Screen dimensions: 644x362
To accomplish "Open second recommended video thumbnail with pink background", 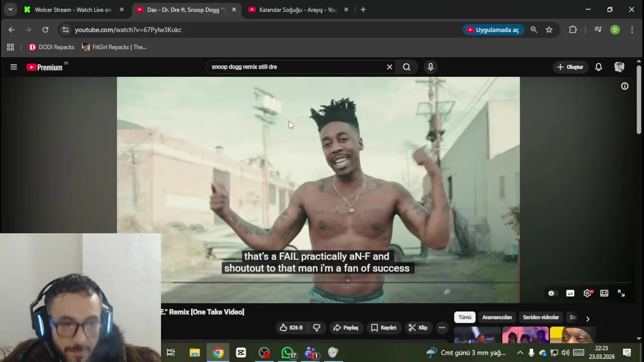I will pos(525,334).
